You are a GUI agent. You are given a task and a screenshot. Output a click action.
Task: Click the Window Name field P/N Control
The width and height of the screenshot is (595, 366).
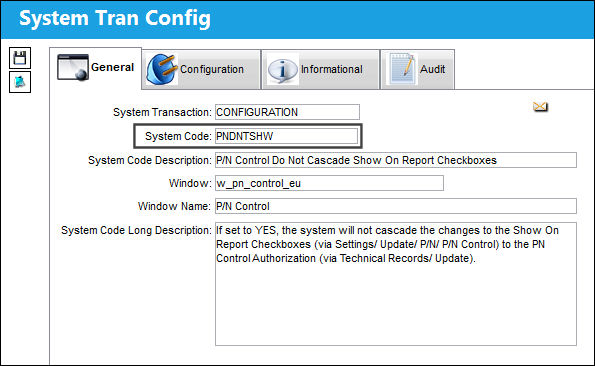pos(396,206)
